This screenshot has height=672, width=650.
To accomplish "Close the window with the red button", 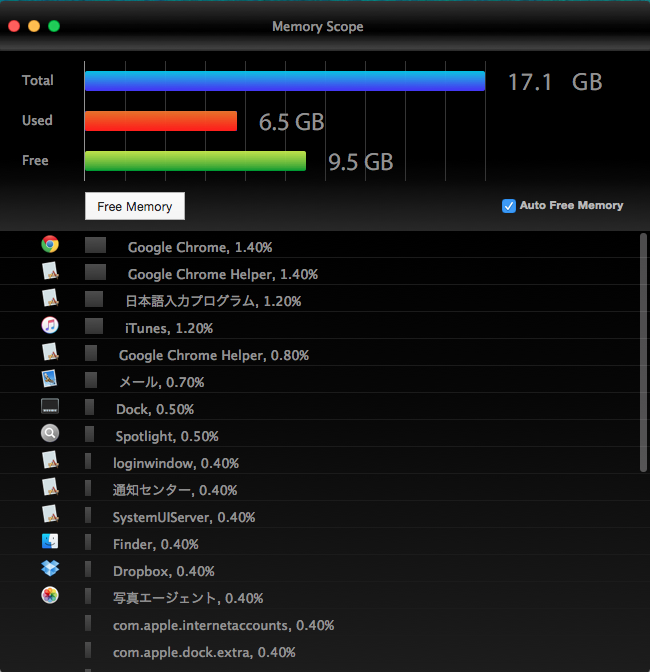I will pos(14,26).
